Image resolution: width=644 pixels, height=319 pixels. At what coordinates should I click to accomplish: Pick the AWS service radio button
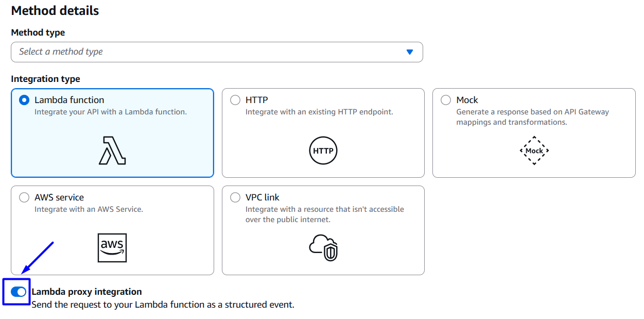tap(24, 197)
